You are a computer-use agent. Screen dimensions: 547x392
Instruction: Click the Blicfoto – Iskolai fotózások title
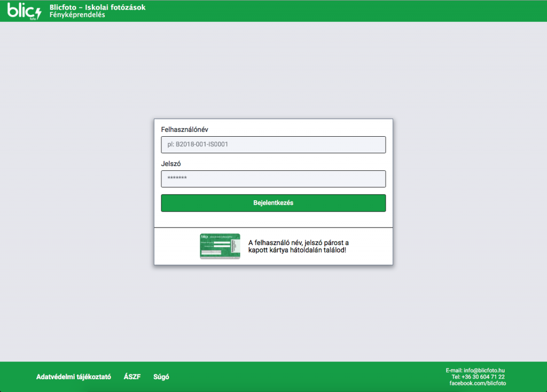[x=97, y=7]
